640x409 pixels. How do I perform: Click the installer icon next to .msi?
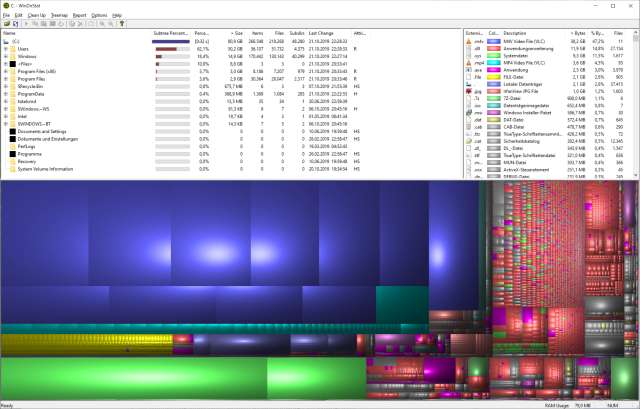pyautogui.click(x=469, y=113)
